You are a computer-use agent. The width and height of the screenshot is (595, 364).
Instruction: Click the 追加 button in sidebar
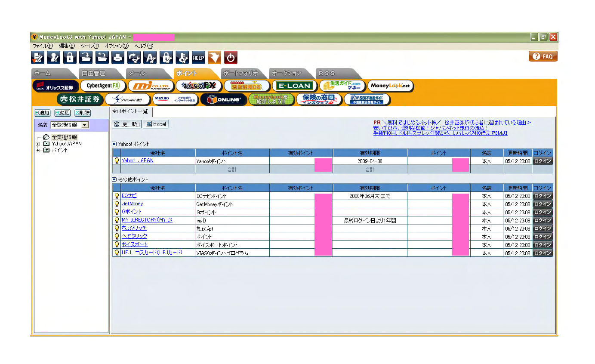coord(42,113)
